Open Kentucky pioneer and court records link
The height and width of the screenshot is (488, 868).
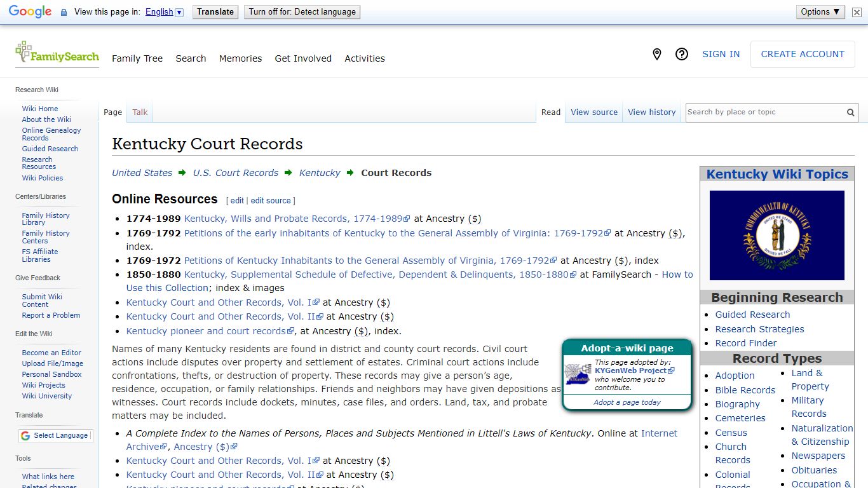[210, 331]
